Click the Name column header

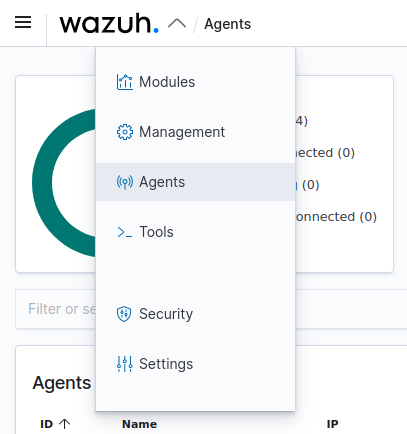click(x=139, y=424)
